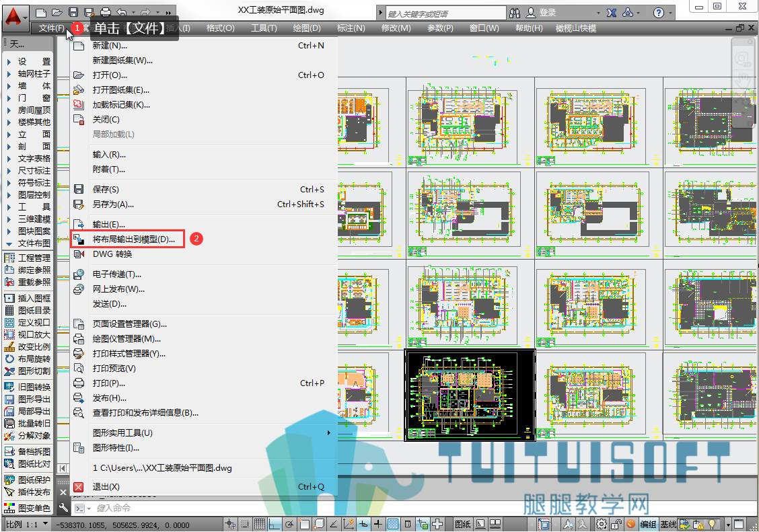Click the 批量转旧 sidebar tool
The width and height of the screenshot is (759, 532).
click(28, 423)
